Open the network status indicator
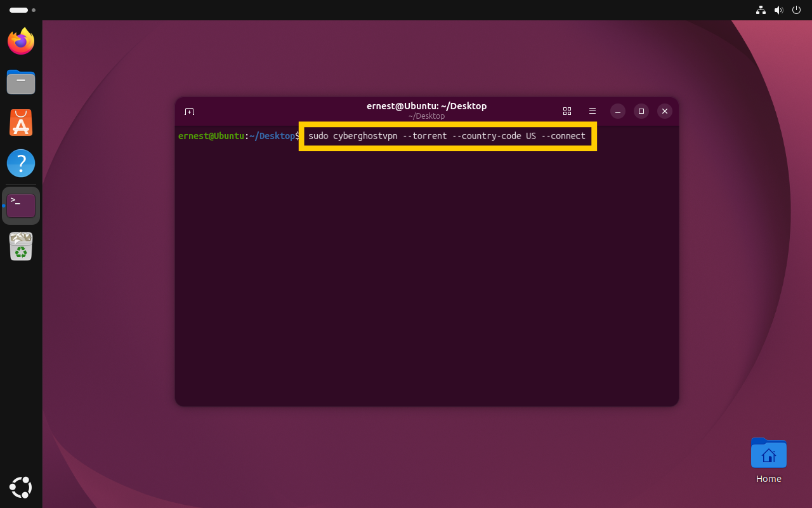This screenshot has width=812, height=508. 761,10
